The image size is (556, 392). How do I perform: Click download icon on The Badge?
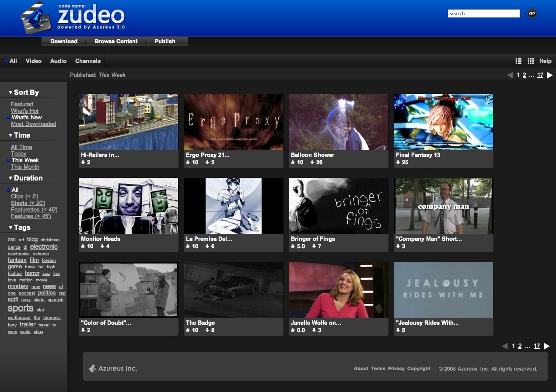207,330
